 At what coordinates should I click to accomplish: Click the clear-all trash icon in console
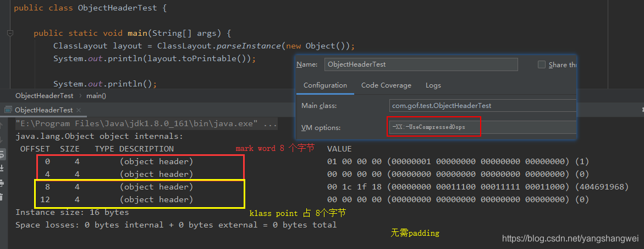[2, 197]
